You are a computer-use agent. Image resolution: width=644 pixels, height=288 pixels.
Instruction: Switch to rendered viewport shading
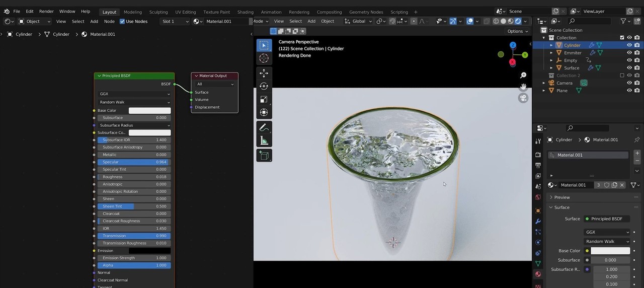tap(518, 21)
